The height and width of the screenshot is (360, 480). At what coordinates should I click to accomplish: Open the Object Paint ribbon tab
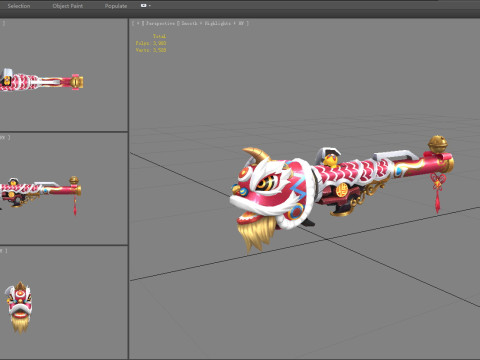68,6
